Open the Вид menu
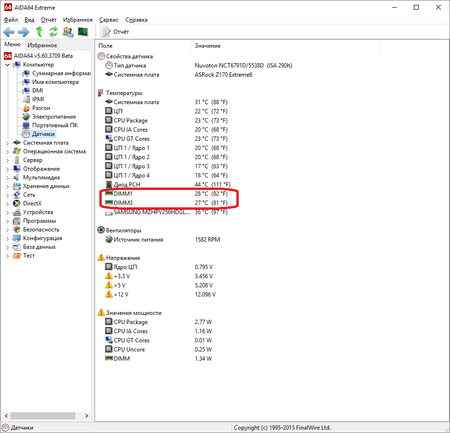450x433 pixels. 29,20
